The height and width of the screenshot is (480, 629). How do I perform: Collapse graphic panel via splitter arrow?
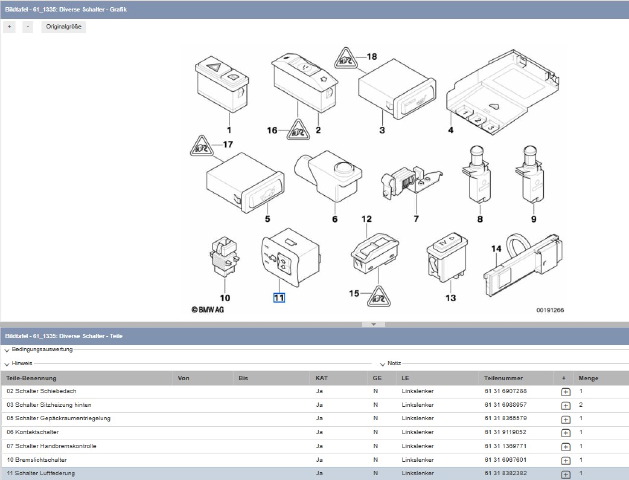point(373,324)
